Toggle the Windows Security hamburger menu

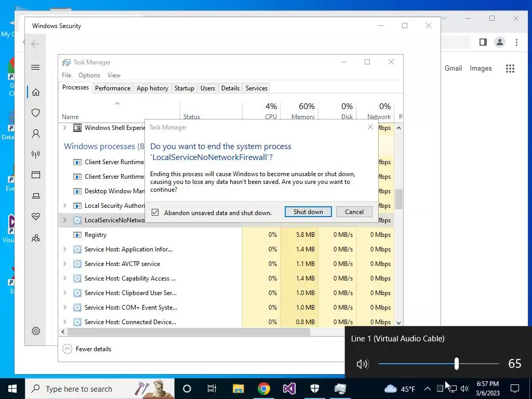(x=35, y=67)
